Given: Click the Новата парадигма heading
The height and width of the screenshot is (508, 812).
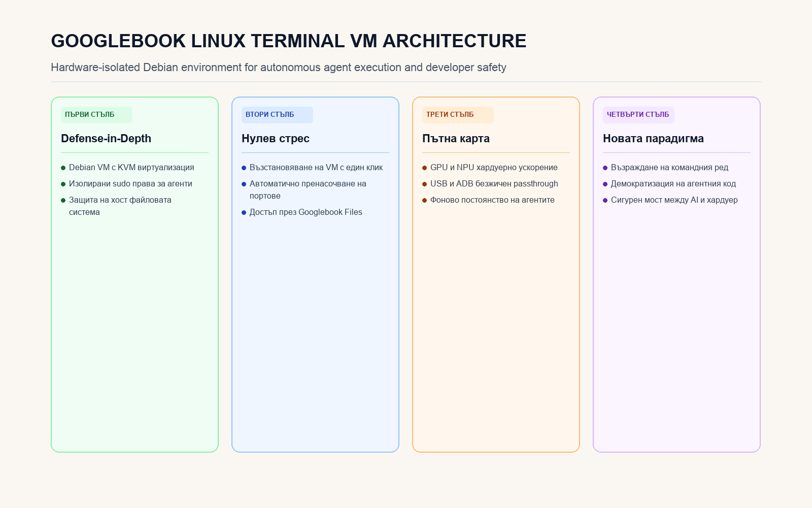Looking at the screenshot, I should coord(653,139).
